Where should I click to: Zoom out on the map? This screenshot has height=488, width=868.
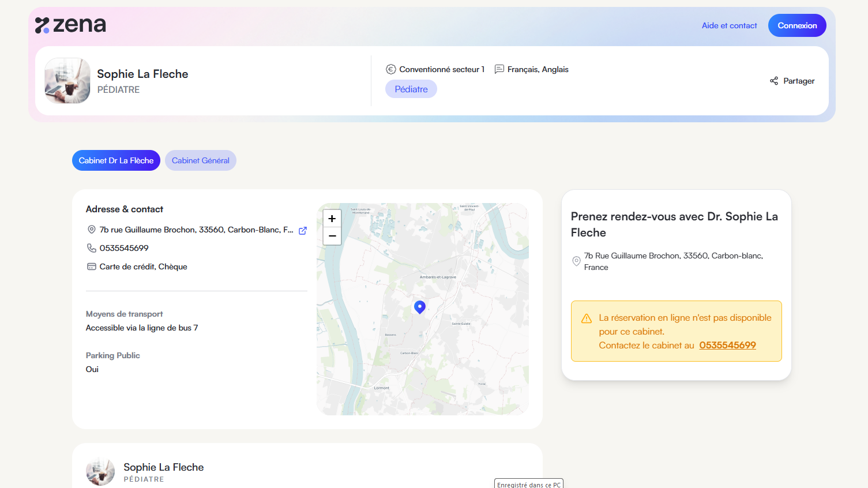(x=332, y=236)
